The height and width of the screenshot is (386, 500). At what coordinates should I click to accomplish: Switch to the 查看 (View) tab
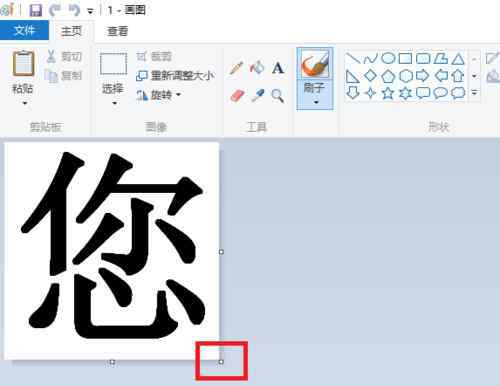pyautogui.click(x=117, y=31)
